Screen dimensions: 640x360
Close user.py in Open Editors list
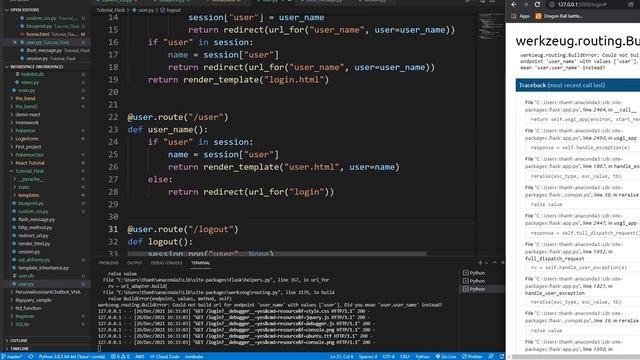click(x=15, y=42)
